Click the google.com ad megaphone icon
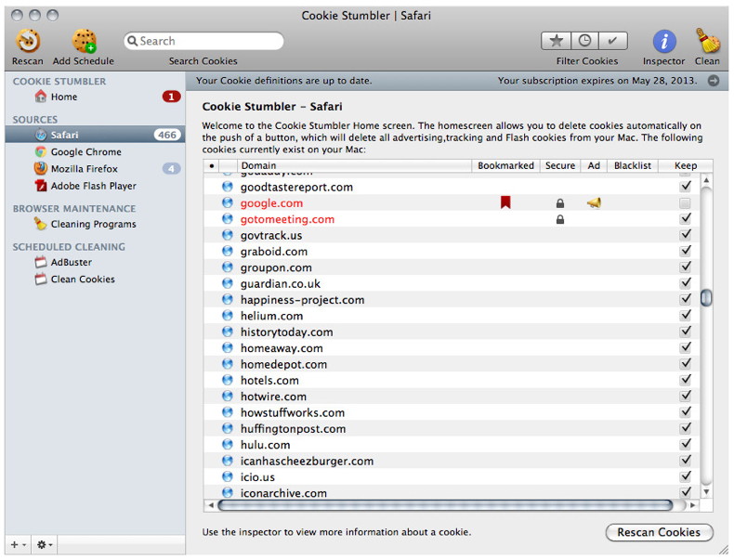 [594, 203]
